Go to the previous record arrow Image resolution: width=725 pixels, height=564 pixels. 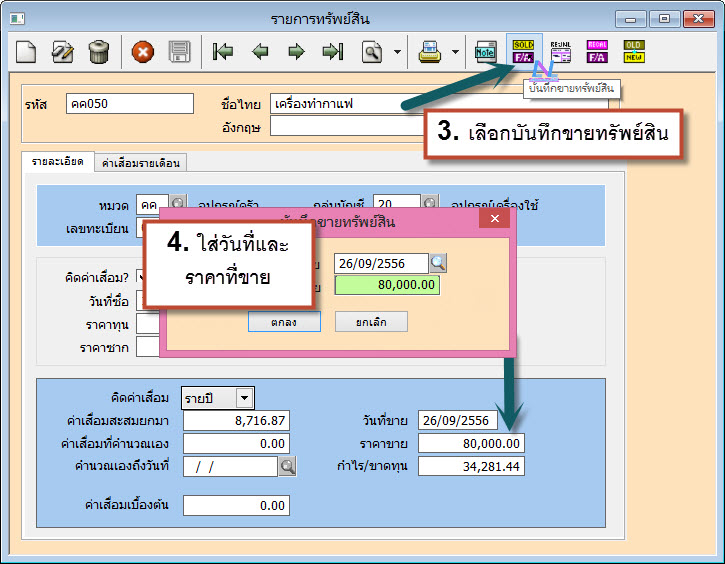pyautogui.click(x=260, y=51)
